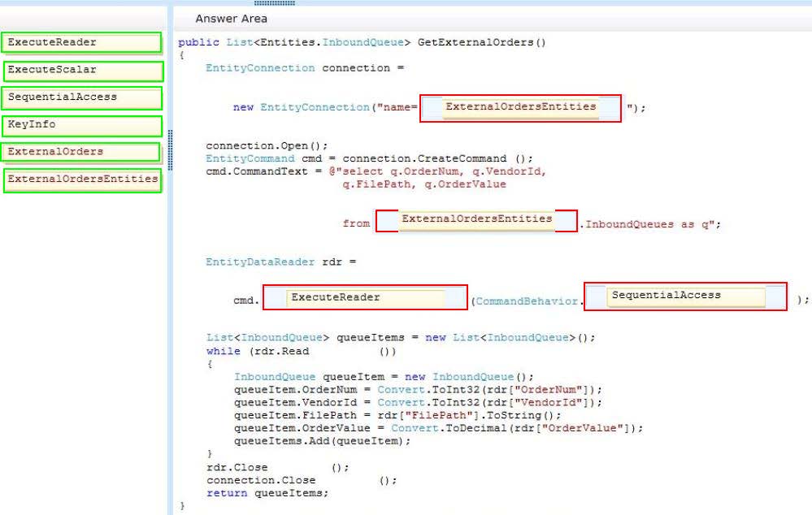The image size is (812, 515).
Task: Click the 'queueItem.OrderValue' assignment line
Action: [x=438, y=429]
